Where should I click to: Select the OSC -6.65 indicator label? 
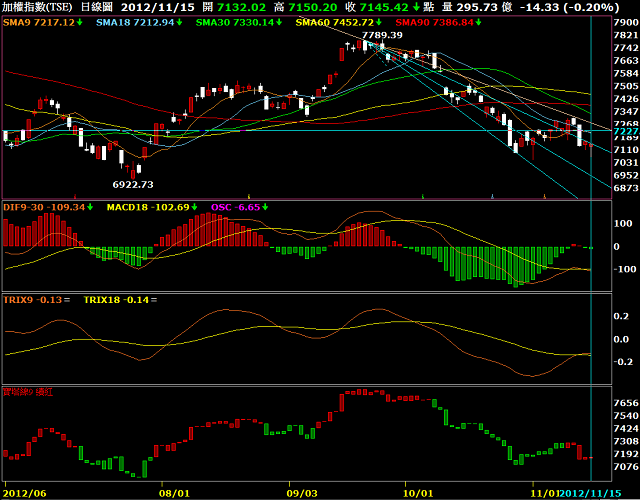coord(236,207)
